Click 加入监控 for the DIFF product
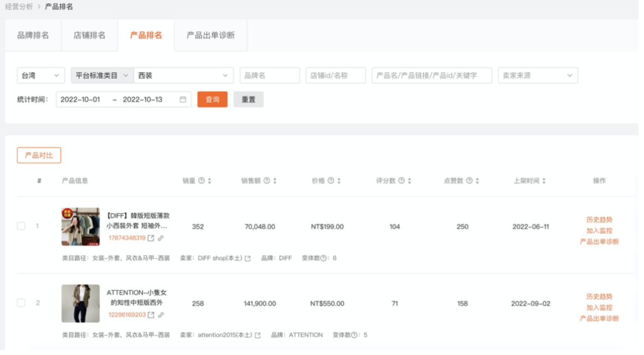 (x=599, y=231)
